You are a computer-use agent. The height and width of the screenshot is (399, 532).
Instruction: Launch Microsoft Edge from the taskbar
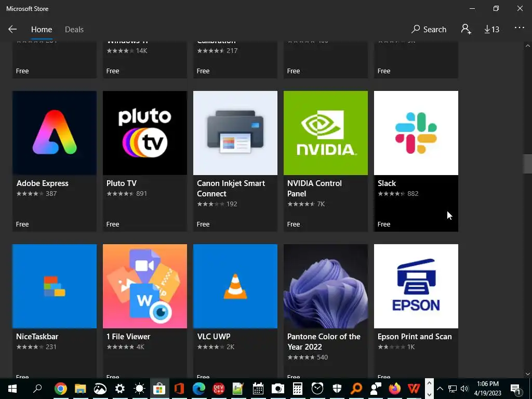point(199,389)
